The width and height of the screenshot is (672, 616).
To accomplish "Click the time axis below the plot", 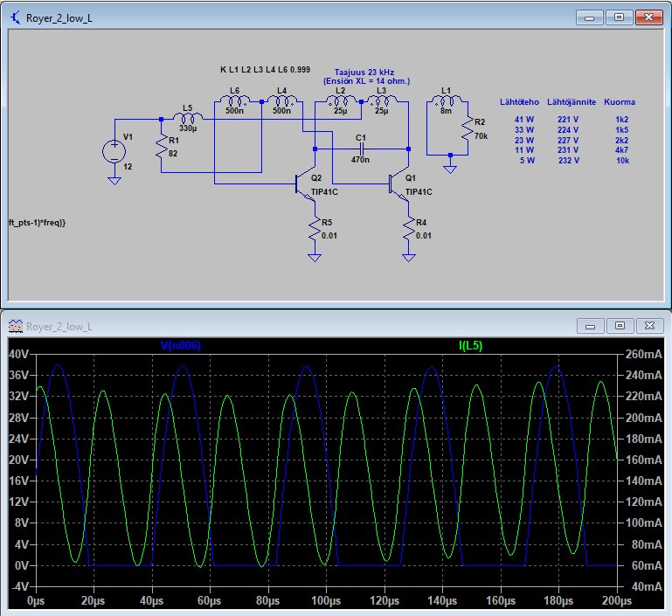I will coord(326,602).
